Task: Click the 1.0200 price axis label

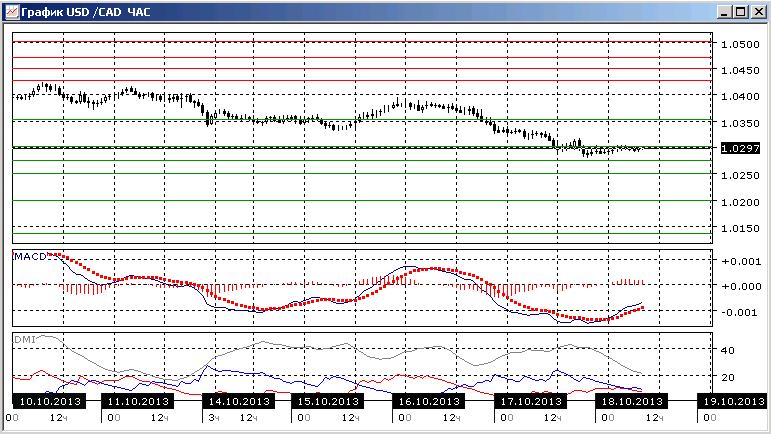Action: point(740,202)
